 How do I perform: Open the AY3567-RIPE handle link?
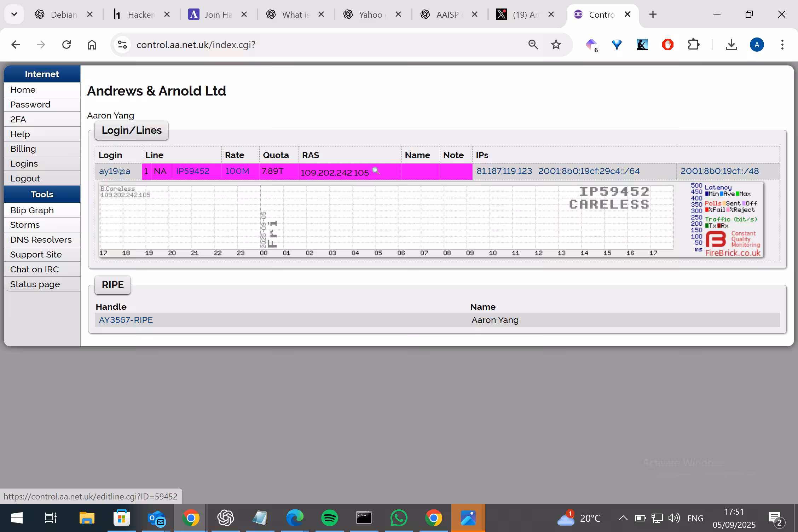pyautogui.click(x=126, y=320)
